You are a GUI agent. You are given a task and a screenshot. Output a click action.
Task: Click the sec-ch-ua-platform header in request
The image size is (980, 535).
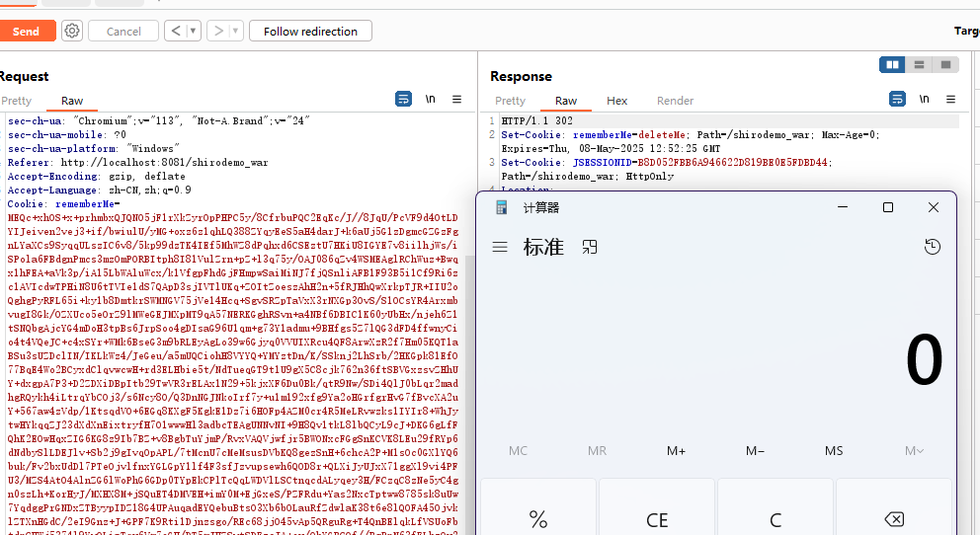[93, 149]
